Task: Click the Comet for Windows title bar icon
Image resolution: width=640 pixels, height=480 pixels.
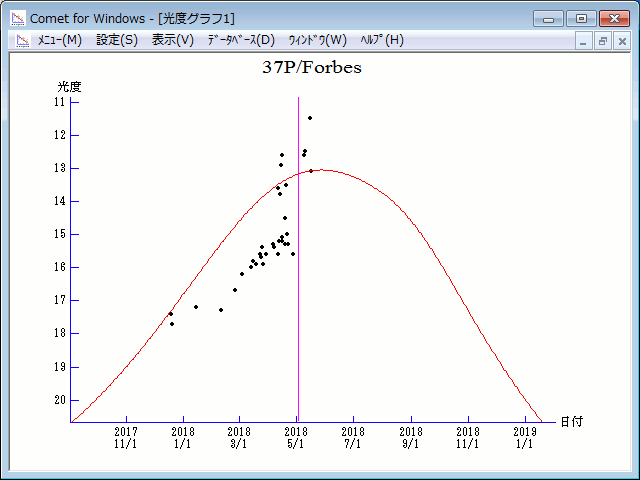Action: (17, 18)
